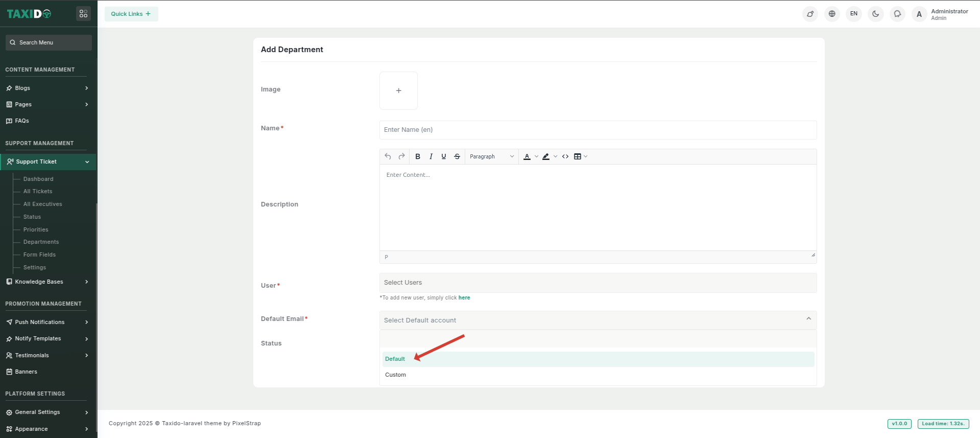Click the Enter Name input field

(597, 130)
